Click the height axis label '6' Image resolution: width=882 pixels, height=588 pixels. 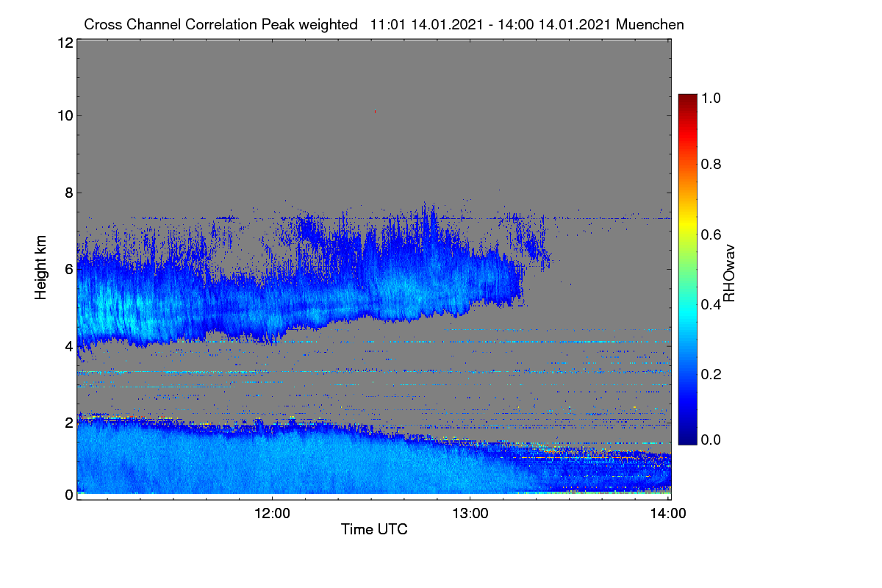68,269
